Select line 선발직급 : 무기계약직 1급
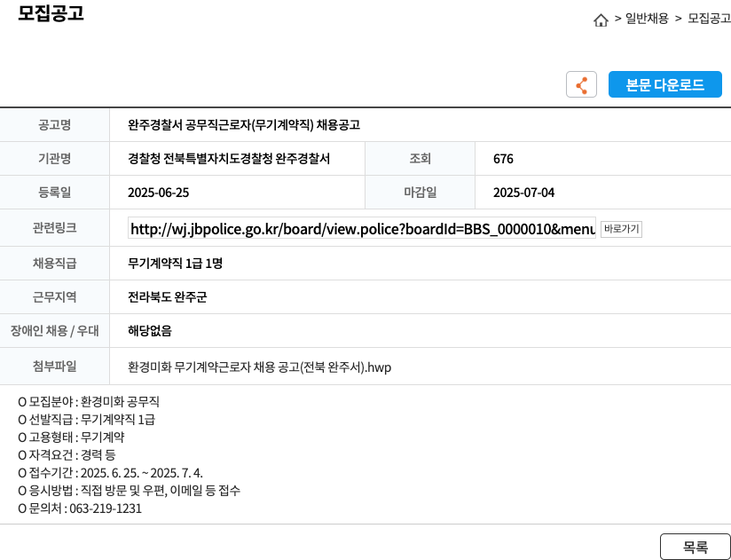The height and width of the screenshot is (560, 731). tap(86, 419)
